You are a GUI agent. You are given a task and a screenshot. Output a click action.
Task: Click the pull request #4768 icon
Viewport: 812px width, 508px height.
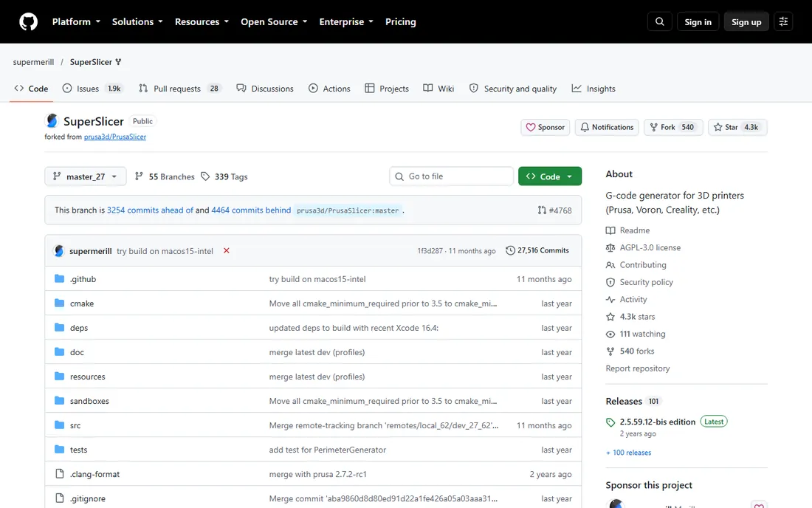(x=542, y=210)
